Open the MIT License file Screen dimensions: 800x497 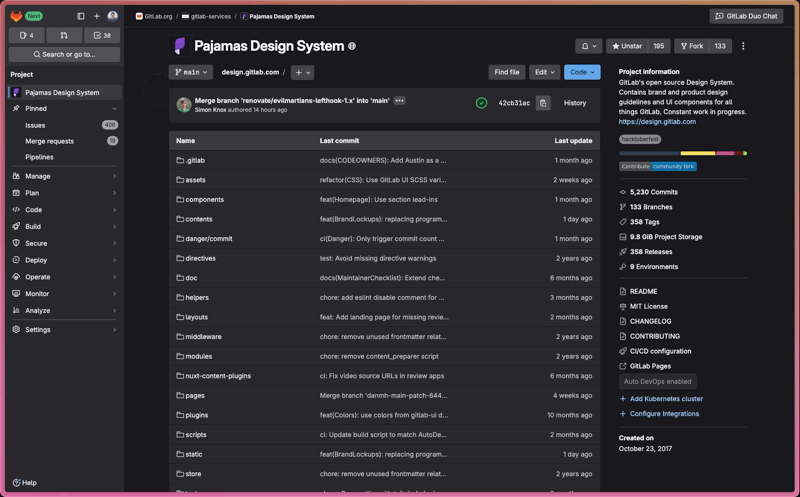pos(643,306)
